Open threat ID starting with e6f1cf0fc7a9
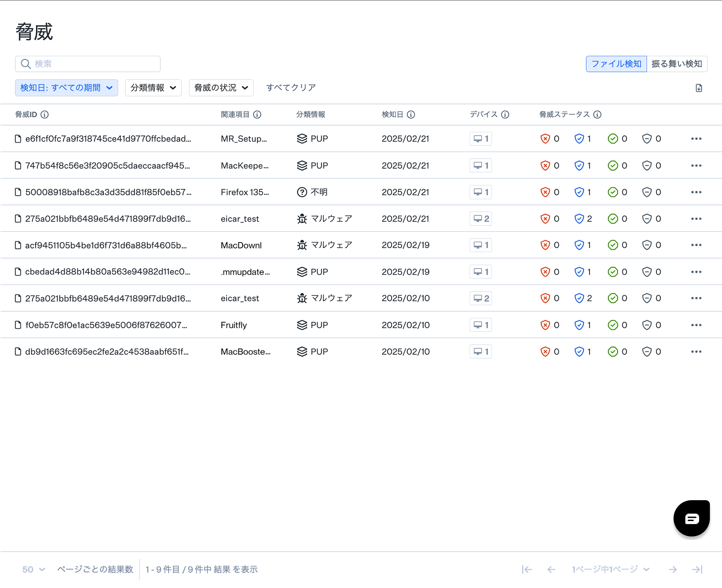 coord(108,139)
